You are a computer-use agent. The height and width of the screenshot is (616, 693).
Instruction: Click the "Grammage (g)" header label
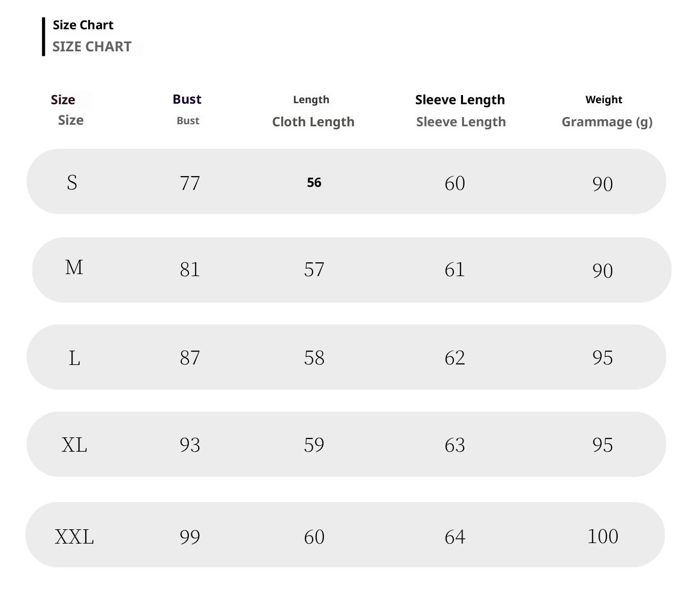(x=607, y=122)
